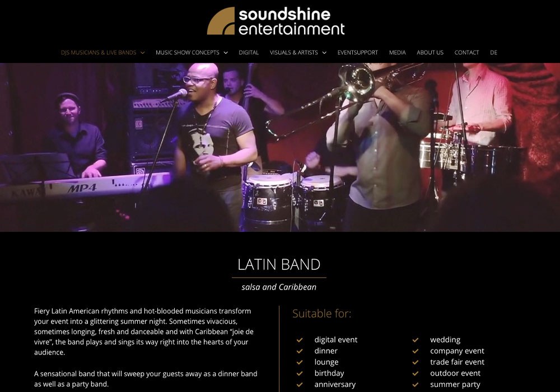Open the Contact page link
Viewport: 560px width, 392px height.
pyautogui.click(x=466, y=53)
